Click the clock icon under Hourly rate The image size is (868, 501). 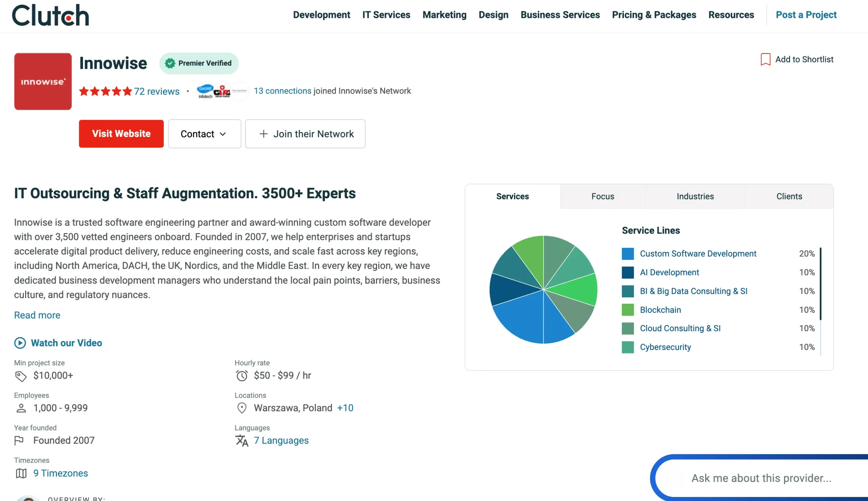click(242, 375)
